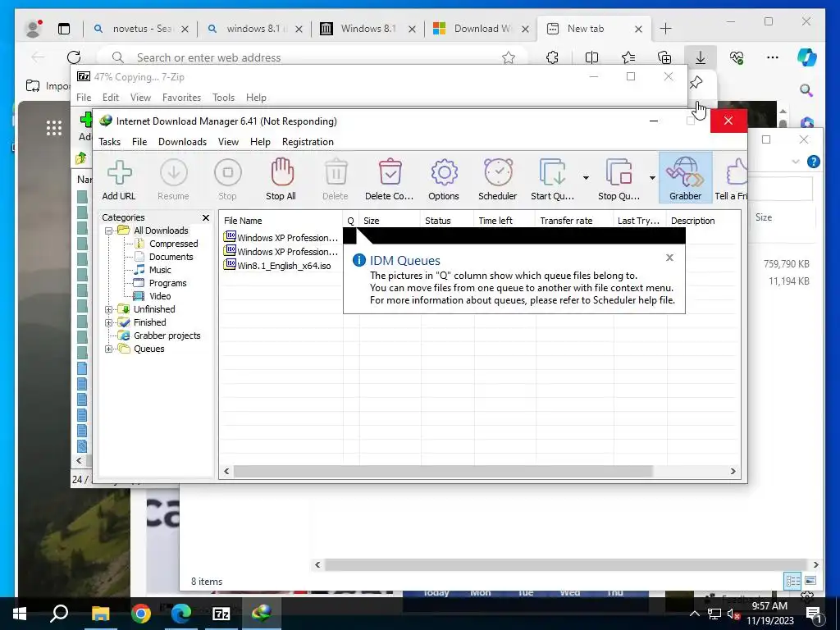Open Favorites menu in 7-Zip window
This screenshot has height=630, width=840.
(x=181, y=98)
